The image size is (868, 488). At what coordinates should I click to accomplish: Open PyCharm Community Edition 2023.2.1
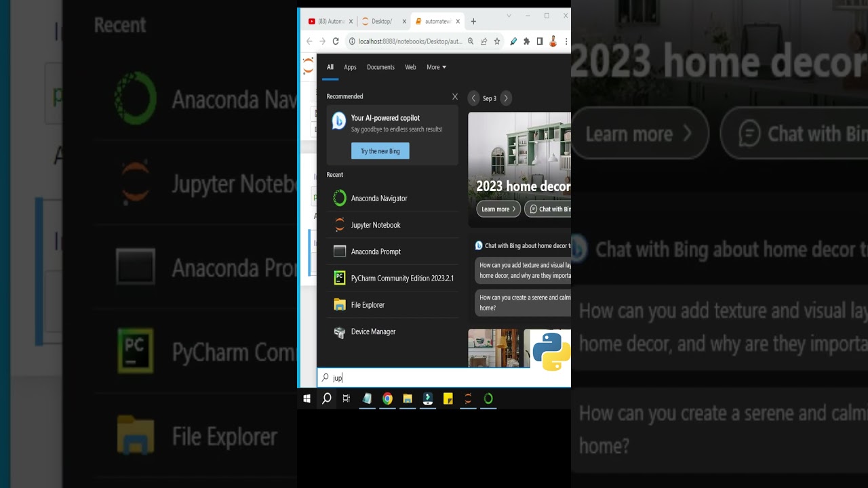click(x=392, y=278)
